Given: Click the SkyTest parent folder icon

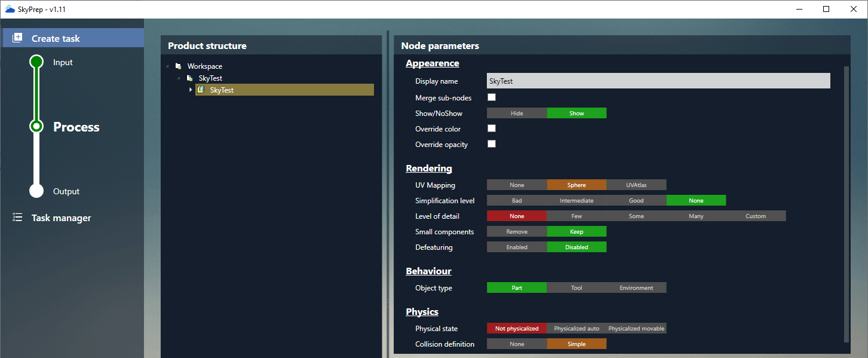Looking at the screenshot, I should pos(189,78).
